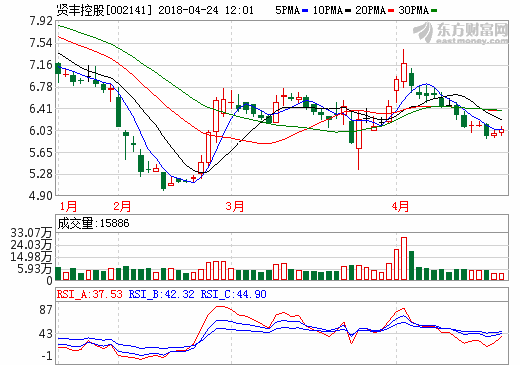The width and height of the screenshot is (520, 365).
Task: Click the 7.92 price axis label
Action: 41,21
